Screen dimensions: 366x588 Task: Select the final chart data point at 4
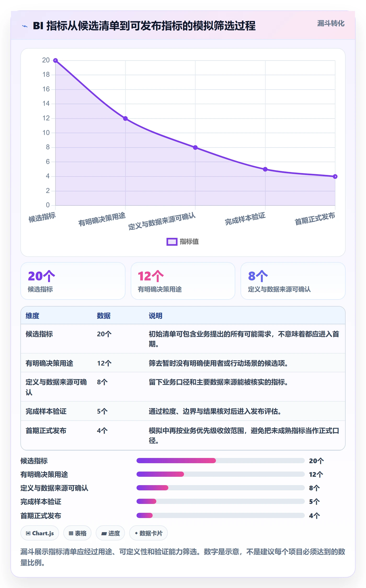335,177
